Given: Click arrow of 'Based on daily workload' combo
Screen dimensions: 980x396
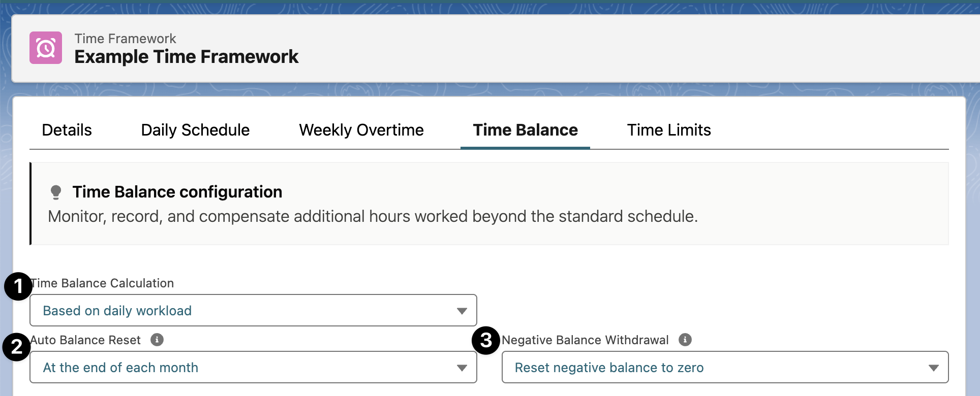Looking at the screenshot, I should point(462,311).
